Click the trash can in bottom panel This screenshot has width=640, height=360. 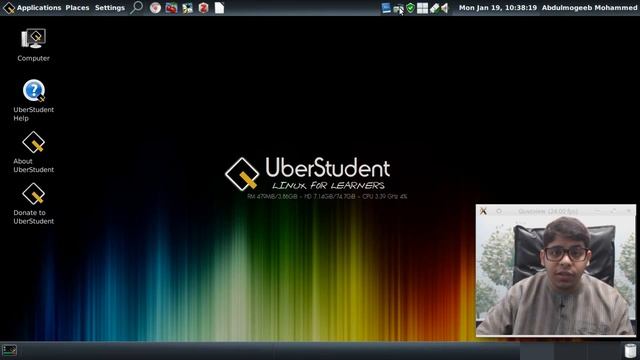(x=630, y=351)
